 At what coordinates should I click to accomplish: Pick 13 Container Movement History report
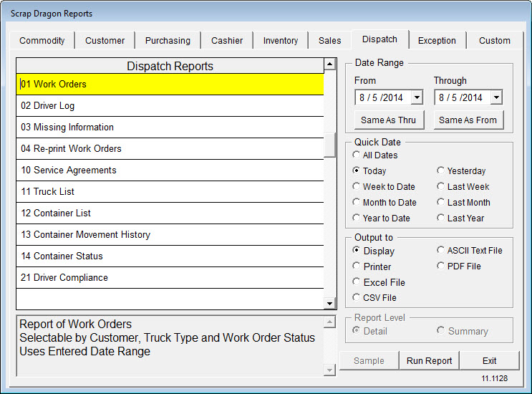point(170,234)
